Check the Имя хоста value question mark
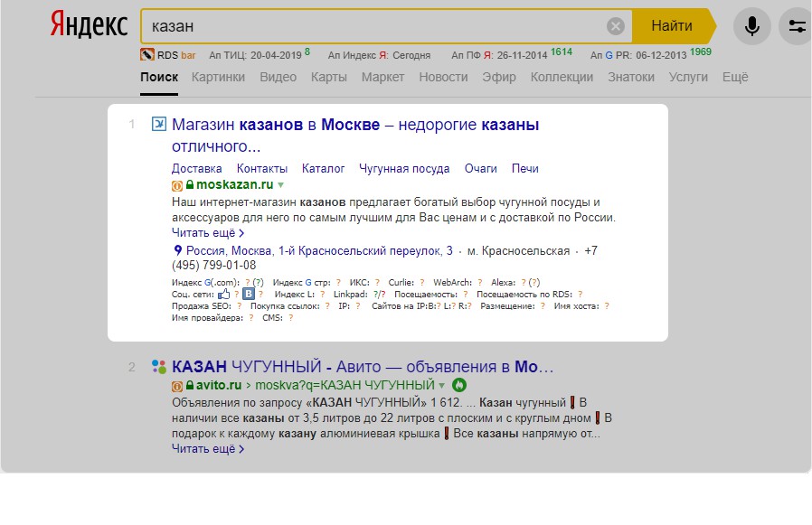The width and height of the screenshot is (812, 525). (607, 306)
